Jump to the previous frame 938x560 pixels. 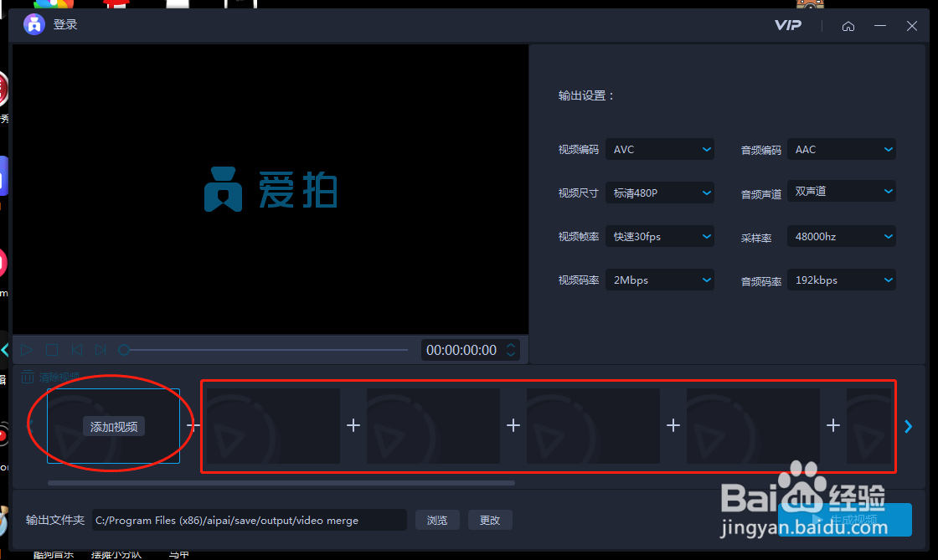point(76,350)
